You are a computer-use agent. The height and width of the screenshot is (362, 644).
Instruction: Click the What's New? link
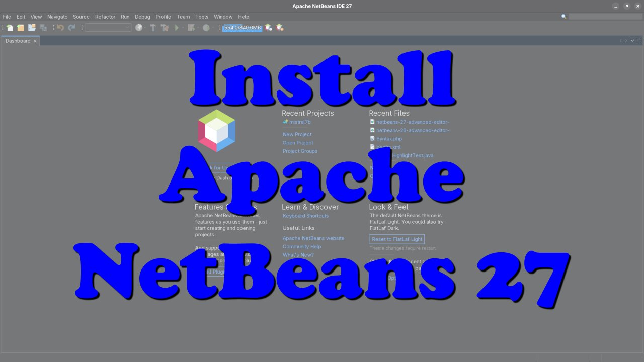pyautogui.click(x=298, y=255)
